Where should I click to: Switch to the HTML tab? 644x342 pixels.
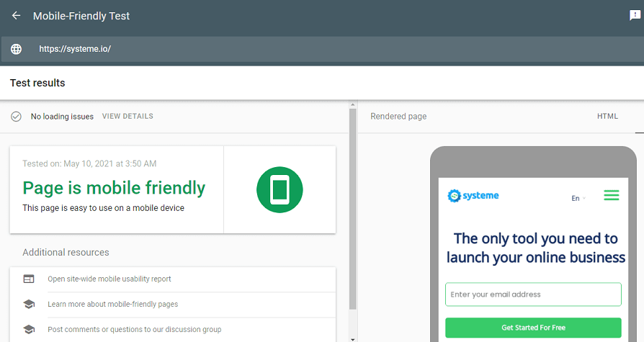coord(607,117)
